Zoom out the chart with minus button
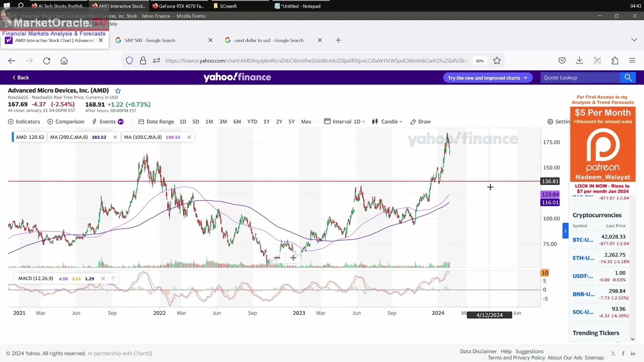This screenshot has height=362, width=644. point(277,257)
